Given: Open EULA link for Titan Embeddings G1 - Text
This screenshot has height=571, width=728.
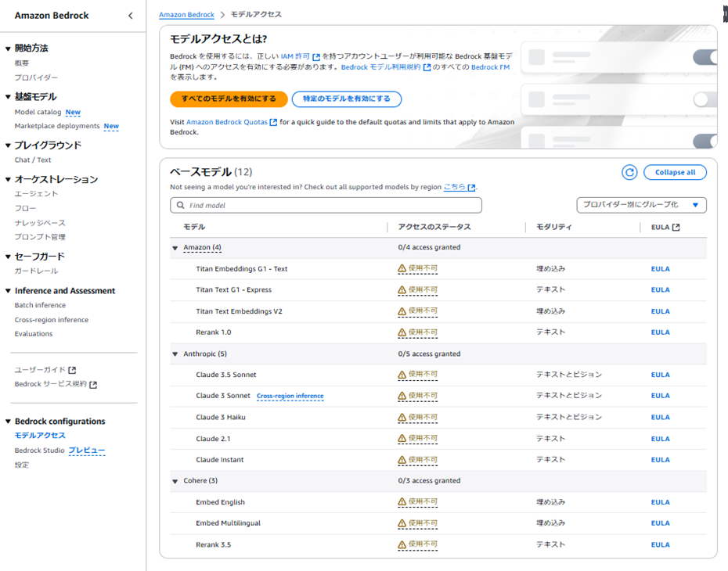Looking at the screenshot, I should (x=660, y=269).
